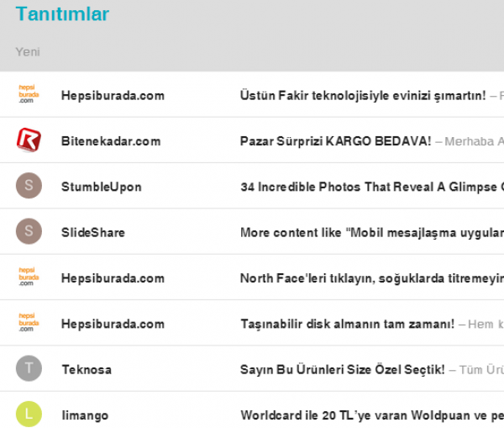Click the Yeni section label
The height and width of the screenshot is (428, 504).
click(x=28, y=52)
